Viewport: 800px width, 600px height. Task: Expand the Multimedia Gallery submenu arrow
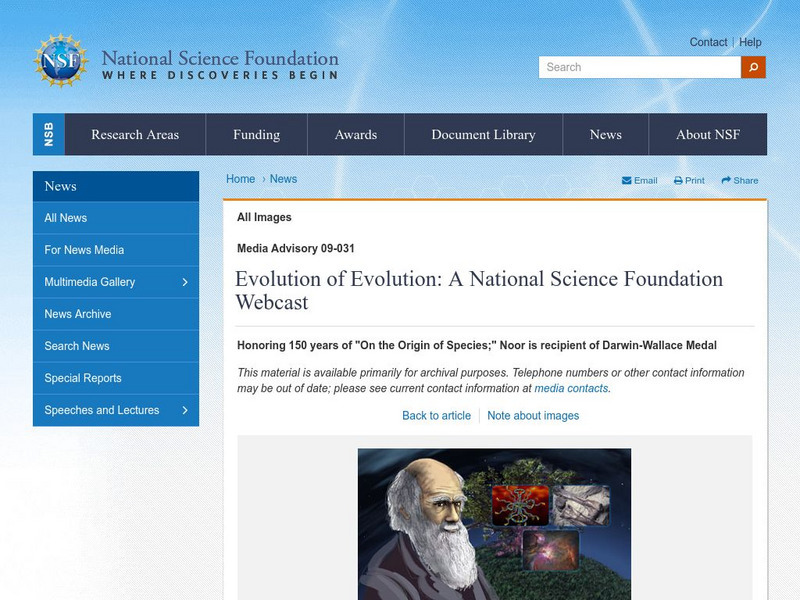click(x=185, y=282)
